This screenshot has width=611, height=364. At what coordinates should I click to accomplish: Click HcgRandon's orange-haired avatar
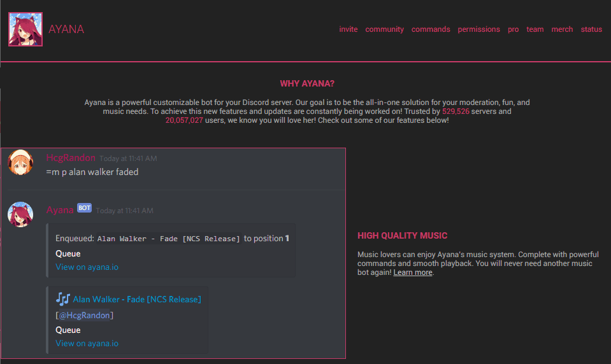pyautogui.click(x=20, y=163)
